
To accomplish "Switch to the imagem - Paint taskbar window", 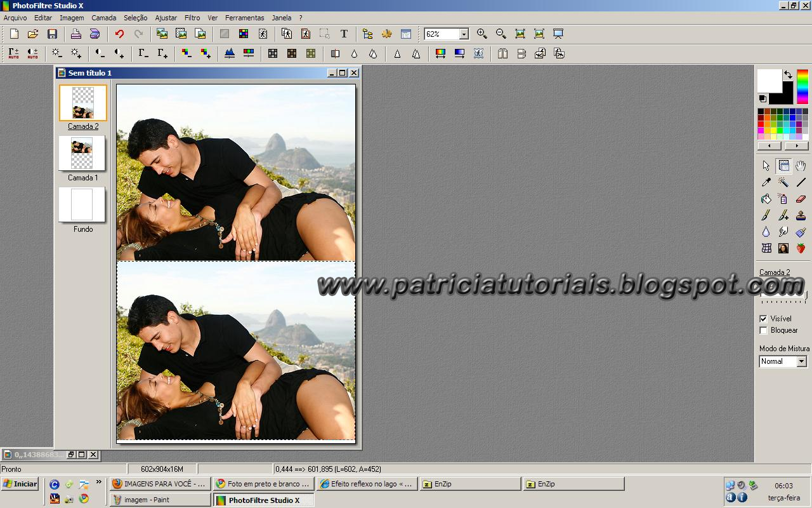I will point(159,499).
